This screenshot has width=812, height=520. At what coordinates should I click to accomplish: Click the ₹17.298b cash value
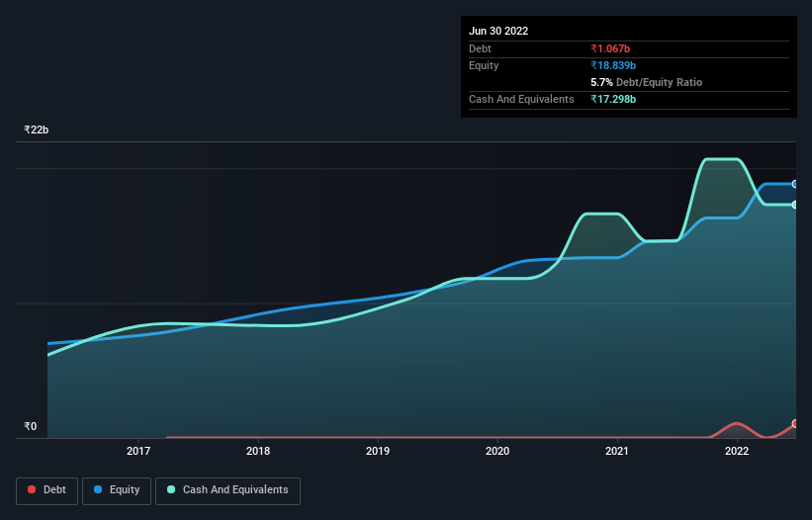tap(613, 99)
